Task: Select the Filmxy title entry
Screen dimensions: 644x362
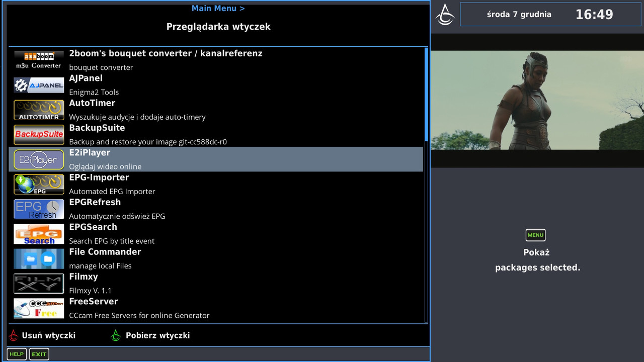Action: point(84,277)
